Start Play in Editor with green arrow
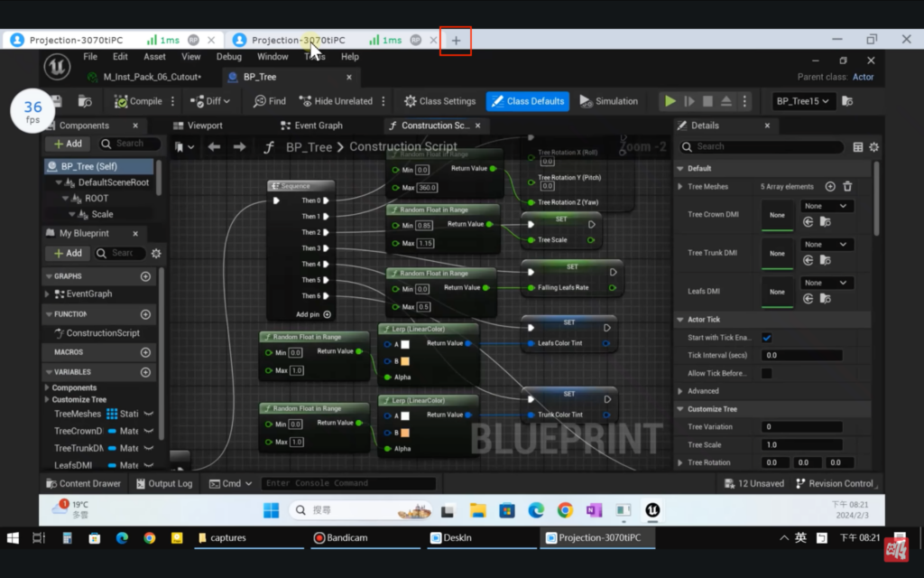The height and width of the screenshot is (578, 924). pos(670,101)
